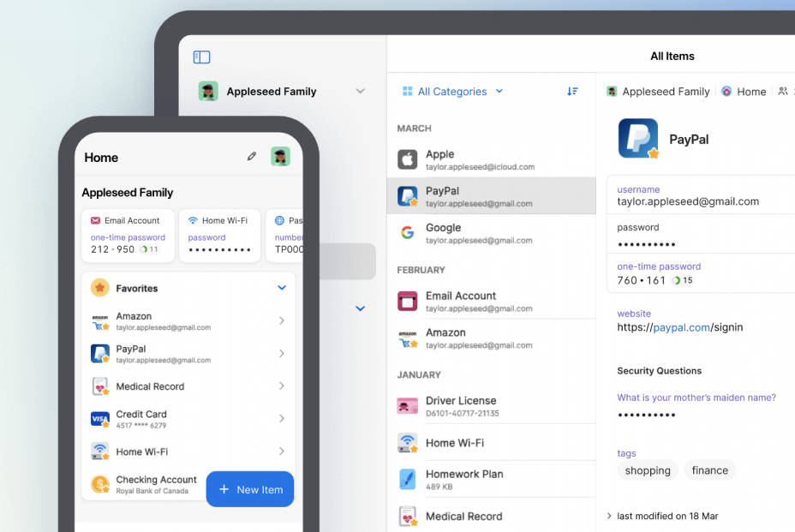Click the pencil edit icon on Home
795x532 pixels.
pos(251,157)
